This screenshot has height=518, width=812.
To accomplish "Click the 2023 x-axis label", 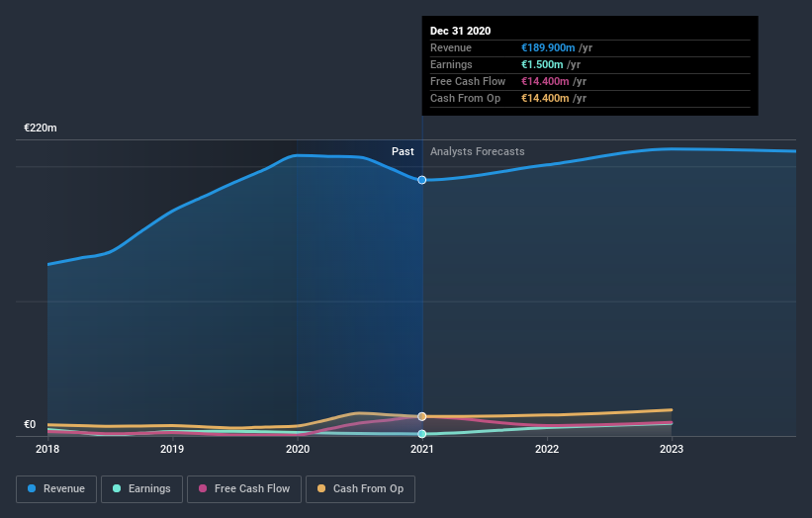I will [672, 449].
